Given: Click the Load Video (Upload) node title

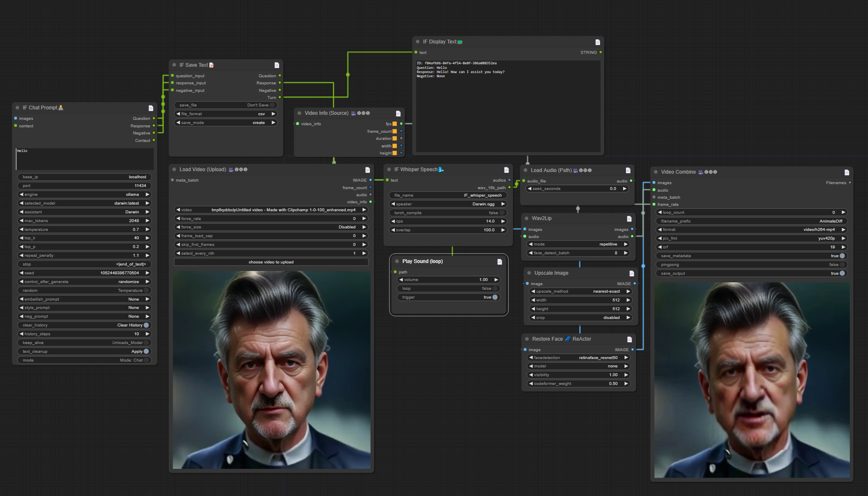Looking at the screenshot, I should point(203,170).
